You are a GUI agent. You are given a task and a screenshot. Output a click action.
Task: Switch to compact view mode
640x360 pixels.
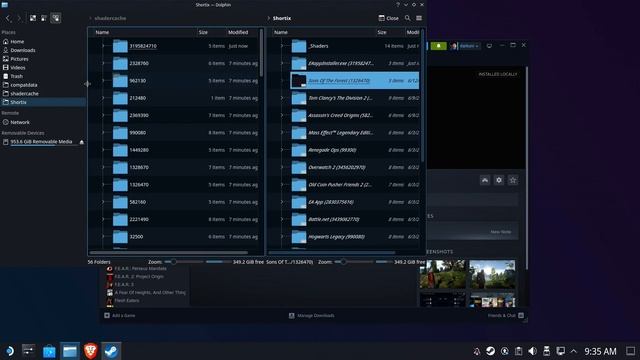tap(44, 18)
